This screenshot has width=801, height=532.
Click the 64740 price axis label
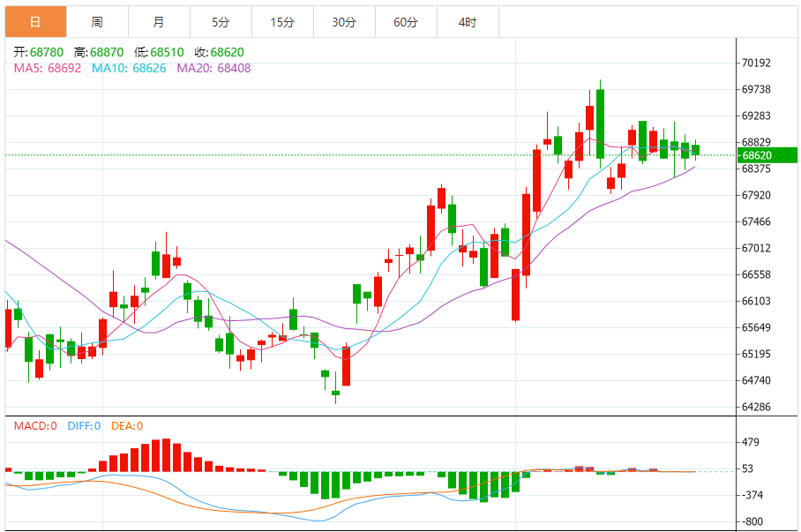(756, 381)
